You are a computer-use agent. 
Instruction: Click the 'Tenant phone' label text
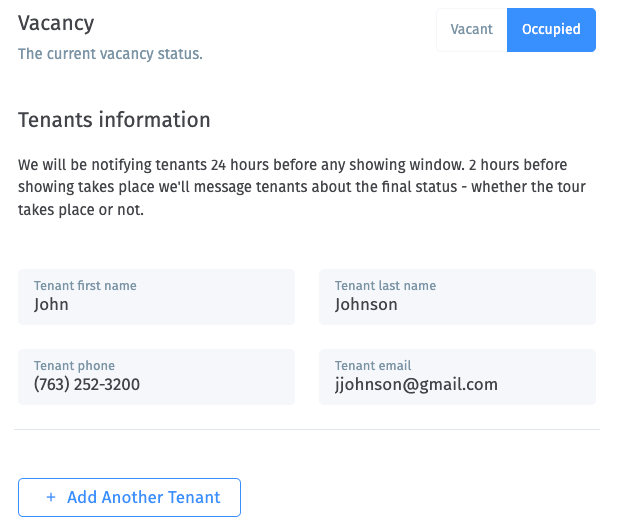74,366
